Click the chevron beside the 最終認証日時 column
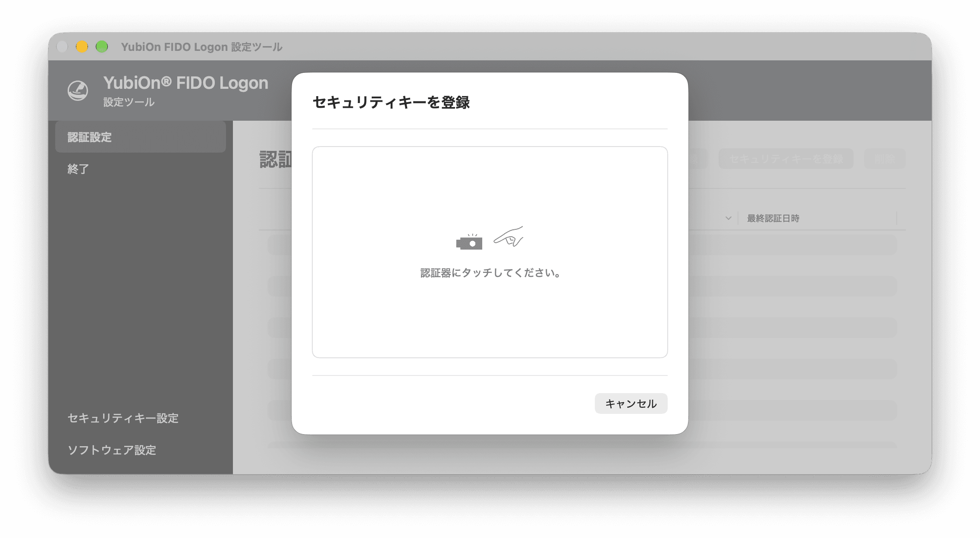Screen dimensions: 980x538 pyautogui.click(x=728, y=219)
